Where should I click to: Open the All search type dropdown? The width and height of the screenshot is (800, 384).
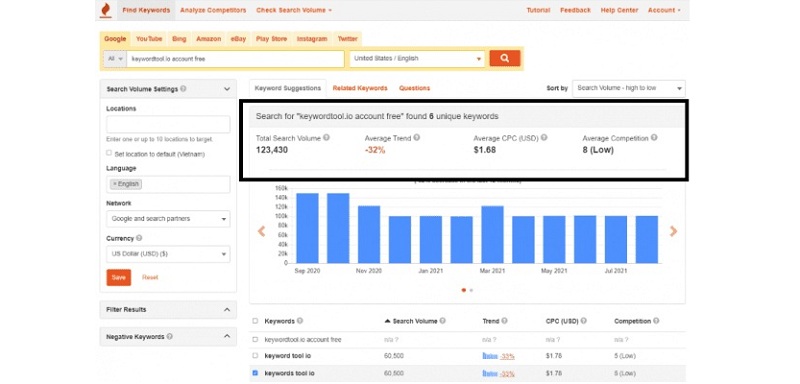coord(115,59)
